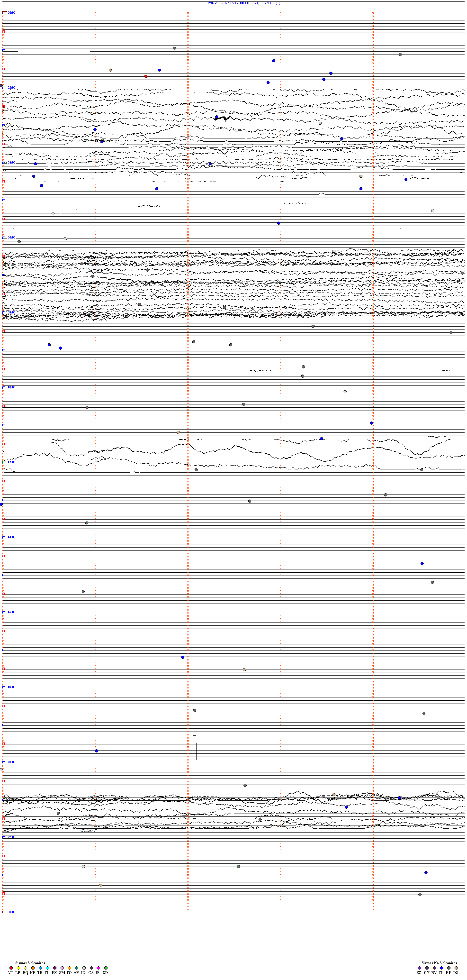Click the 18:00 time label
The image size is (467, 980).
(11, 687)
